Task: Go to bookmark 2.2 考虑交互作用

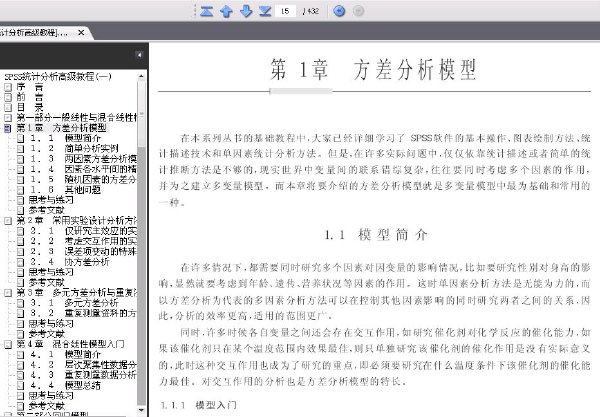Action: (83, 241)
